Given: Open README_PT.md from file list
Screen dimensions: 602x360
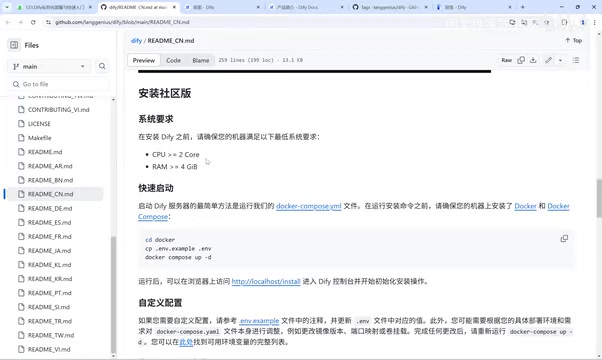Looking at the screenshot, I should (50, 293).
